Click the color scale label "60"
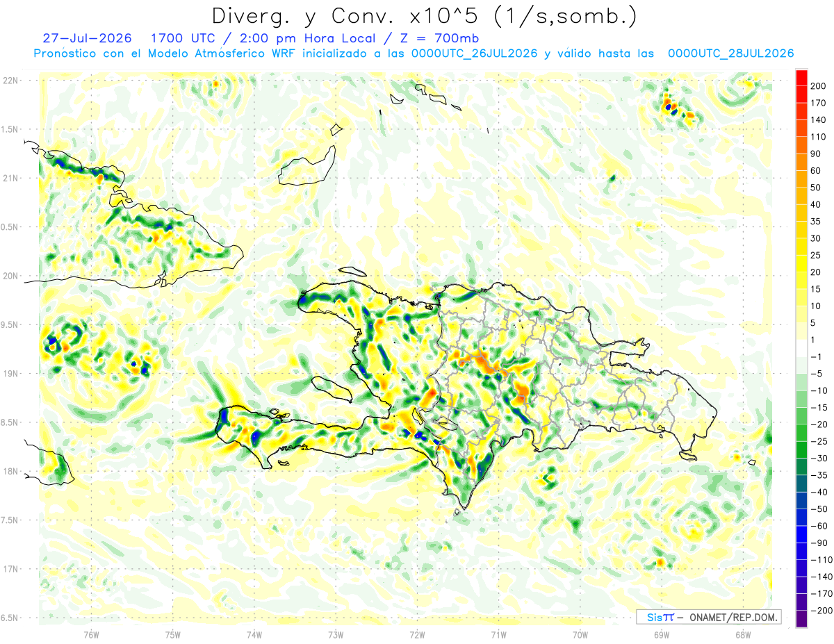This screenshot has width=834, height=644. coord(816,170)
